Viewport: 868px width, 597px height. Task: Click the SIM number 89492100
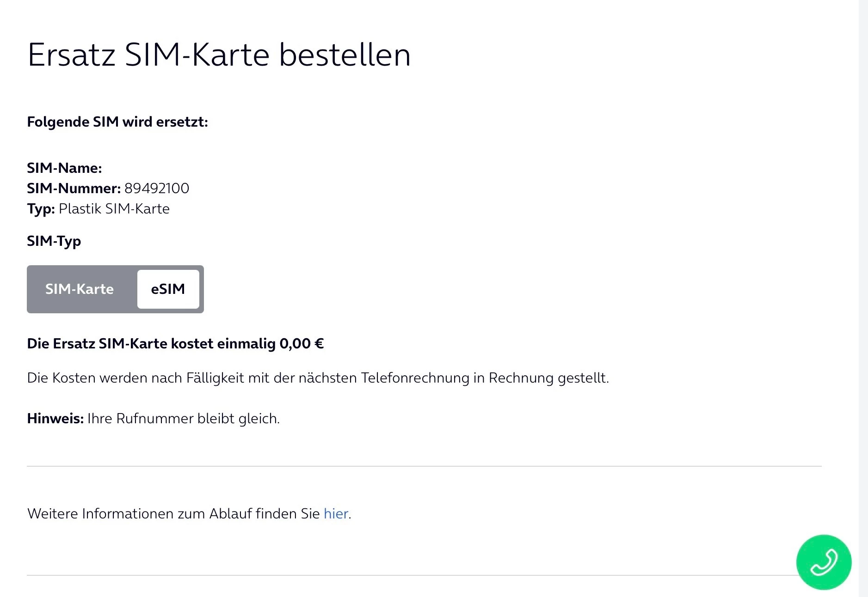pyautogui.click(x=157, y=189)
